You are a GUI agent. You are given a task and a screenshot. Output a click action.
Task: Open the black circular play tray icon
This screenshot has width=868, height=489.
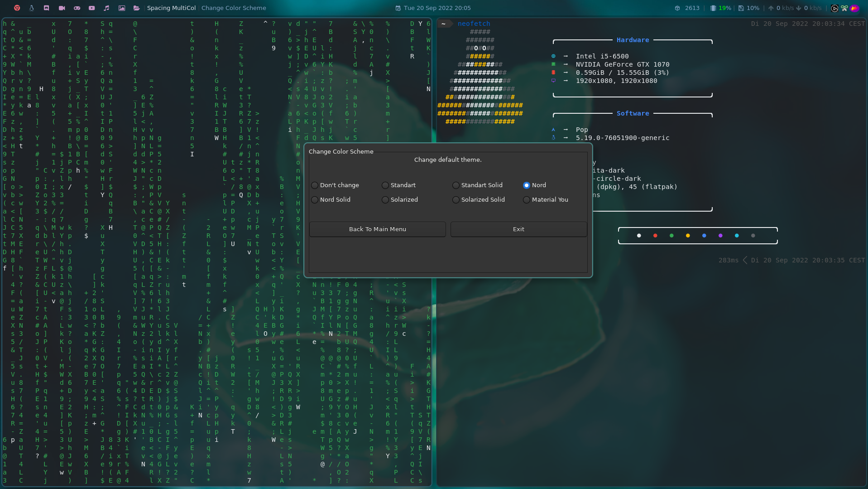[834, 8]
